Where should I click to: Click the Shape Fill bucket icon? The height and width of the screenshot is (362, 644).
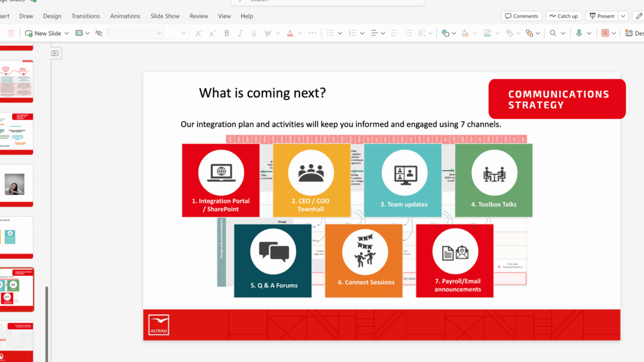pyautogui.click(x=465, y=33)
